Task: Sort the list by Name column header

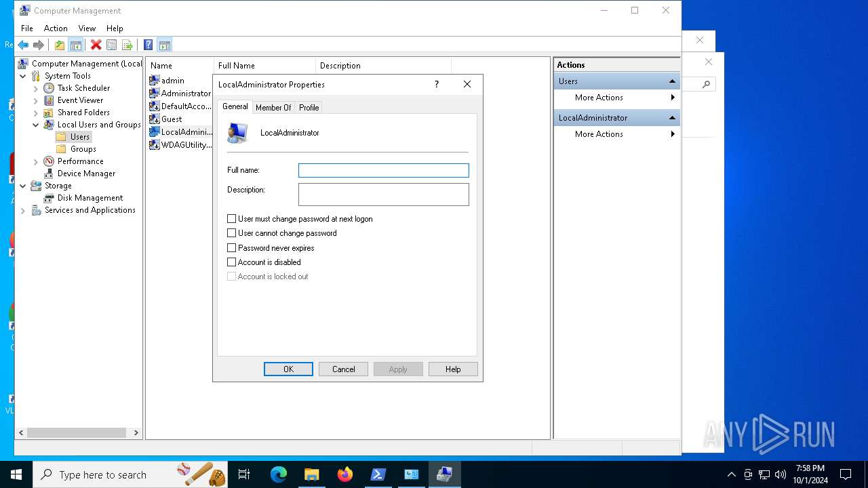Action: click(180, 66)
